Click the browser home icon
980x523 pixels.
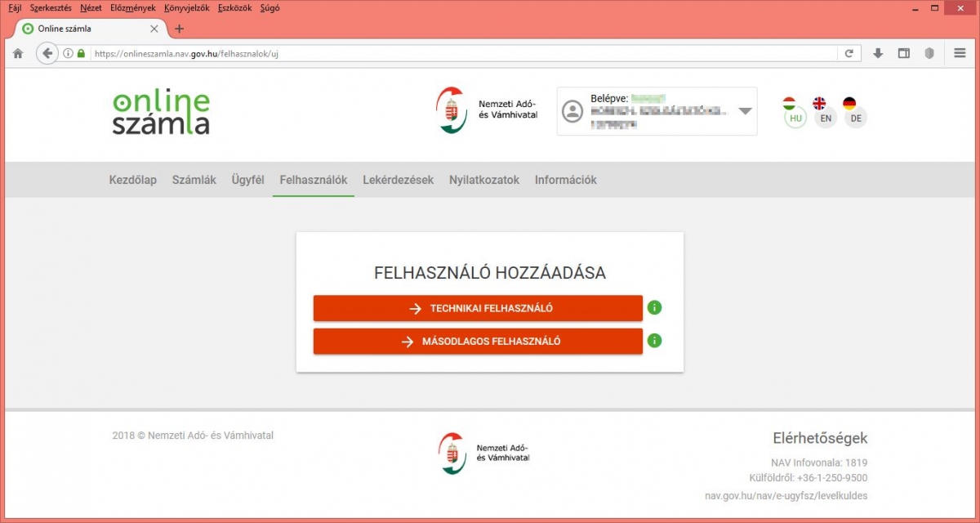point(18,53)
